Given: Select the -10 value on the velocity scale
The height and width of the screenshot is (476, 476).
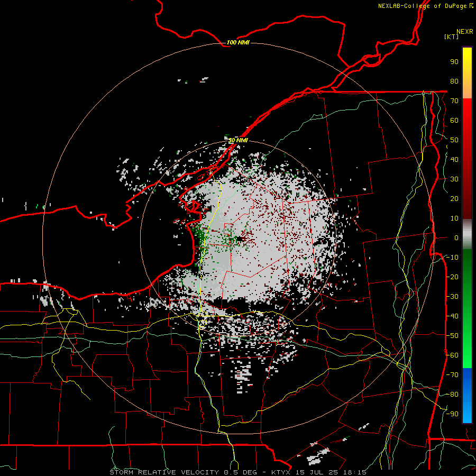Looking at the screenshot, I should (x=452, y=258).
